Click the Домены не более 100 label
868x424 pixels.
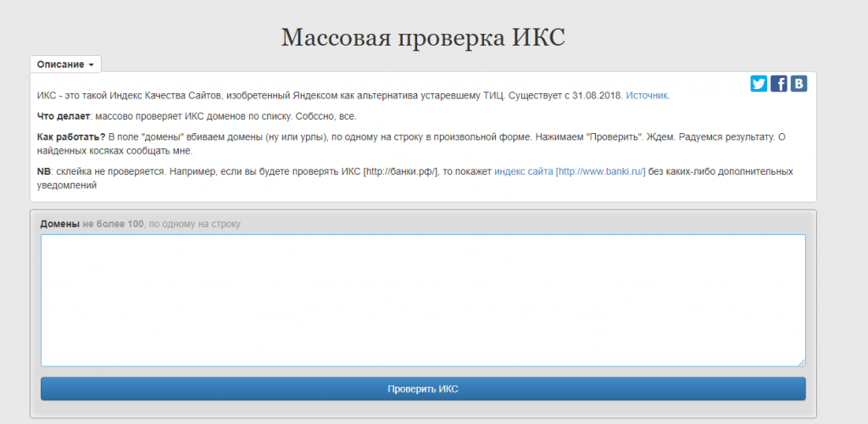click(x=141, y=224)
